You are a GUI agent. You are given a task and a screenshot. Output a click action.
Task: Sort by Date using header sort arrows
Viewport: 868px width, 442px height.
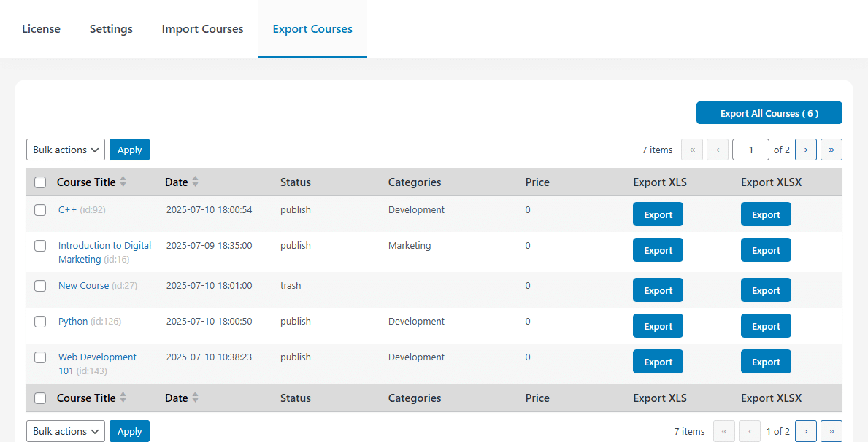pyautogui.click(x=195, y=182)
